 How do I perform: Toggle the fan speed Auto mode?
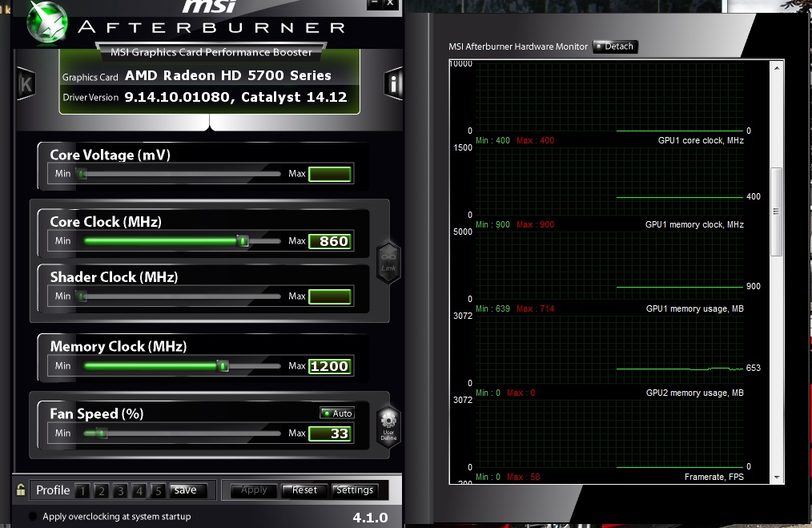pos(337,413)
